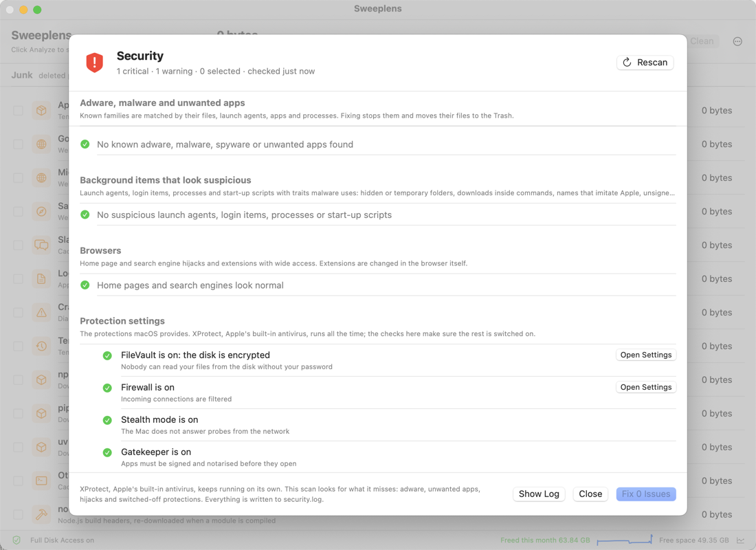Click 'Freed this month 63.84 GB' status text

tap(545, 540)
